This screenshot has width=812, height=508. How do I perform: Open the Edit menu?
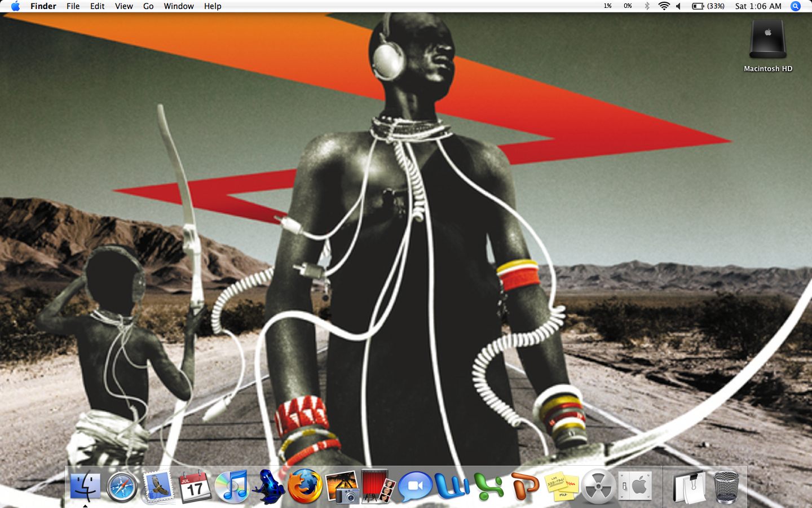(98, 6)
